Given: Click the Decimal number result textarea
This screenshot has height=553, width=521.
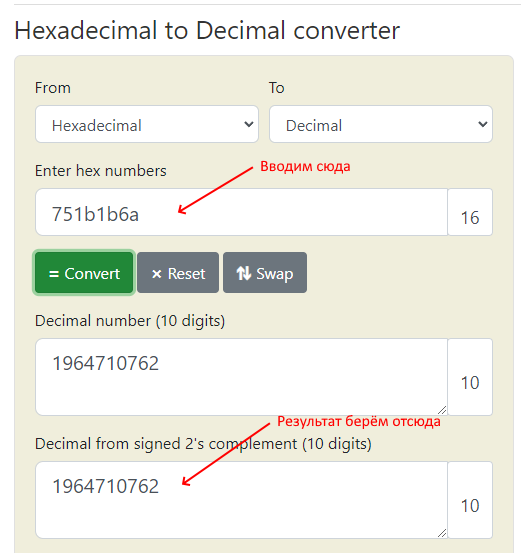Looking at the screenshot, I should 242,377.
